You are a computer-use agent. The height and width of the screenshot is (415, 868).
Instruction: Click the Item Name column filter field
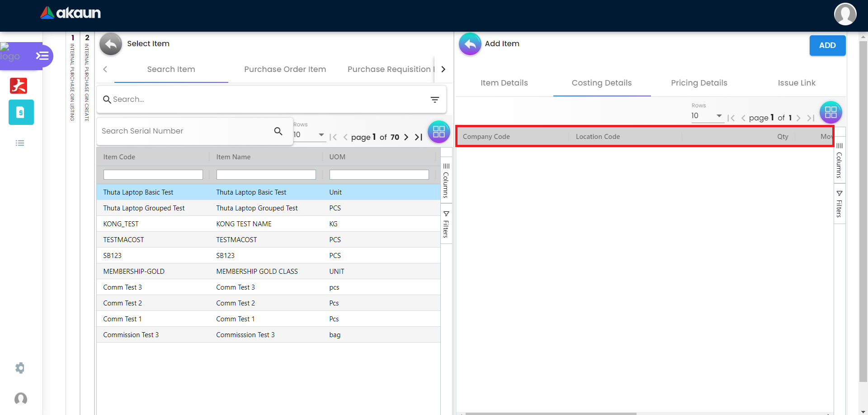pos(266,175)
